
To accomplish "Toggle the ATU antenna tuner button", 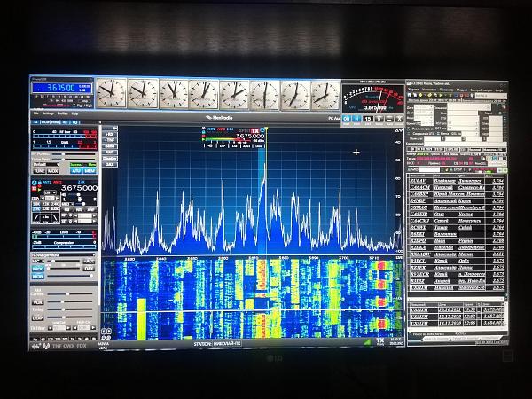I will point(76,170).
